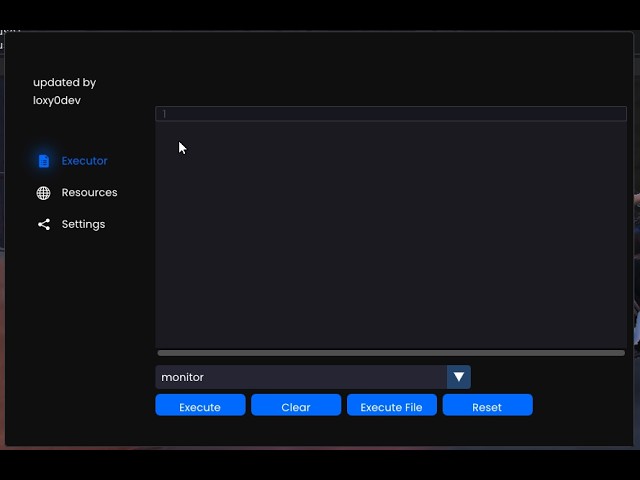
Task: Click the Executor document icon
Action: coord(44,161)
